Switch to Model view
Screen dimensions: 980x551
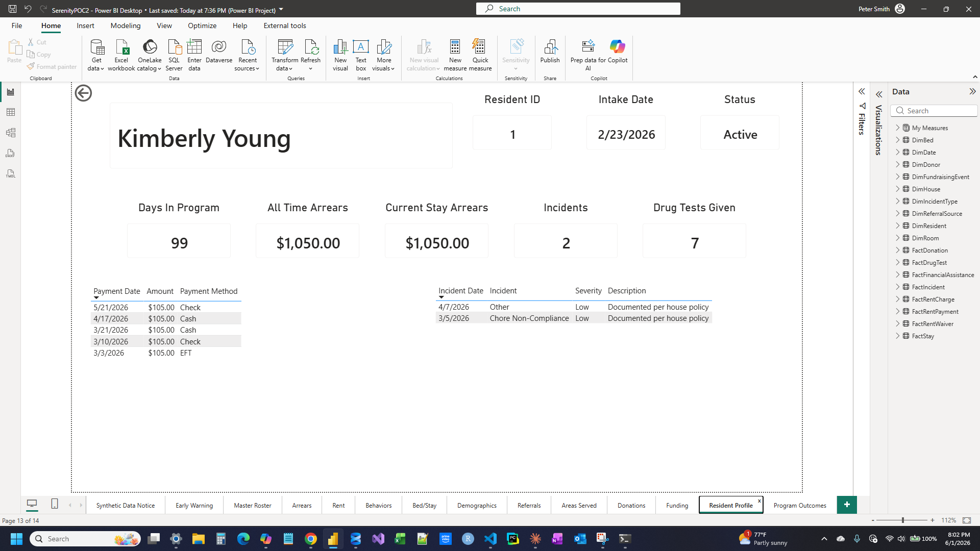[x=10, y=133]
